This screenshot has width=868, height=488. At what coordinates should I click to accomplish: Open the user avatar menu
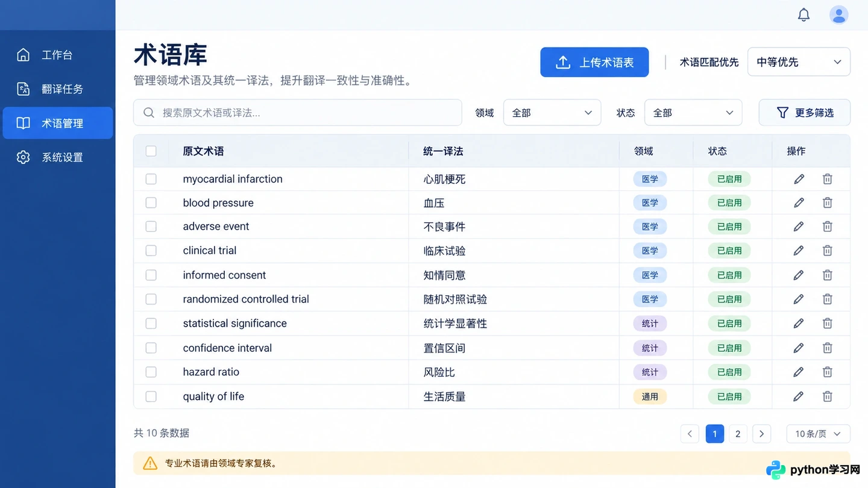[838, 15]
